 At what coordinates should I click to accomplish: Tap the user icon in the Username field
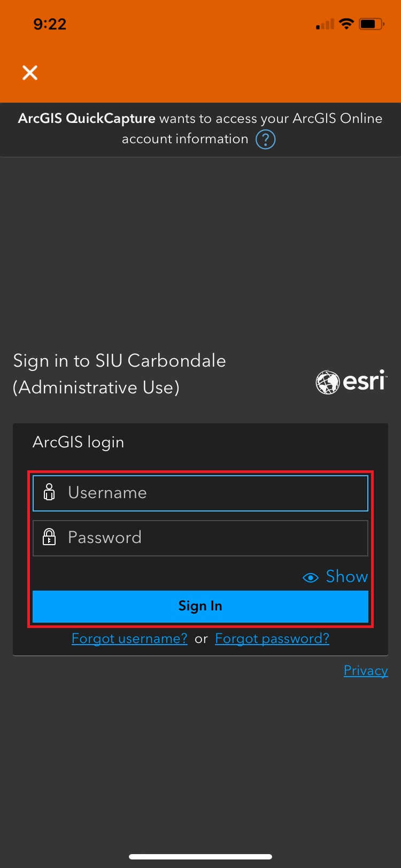point(49,492)
